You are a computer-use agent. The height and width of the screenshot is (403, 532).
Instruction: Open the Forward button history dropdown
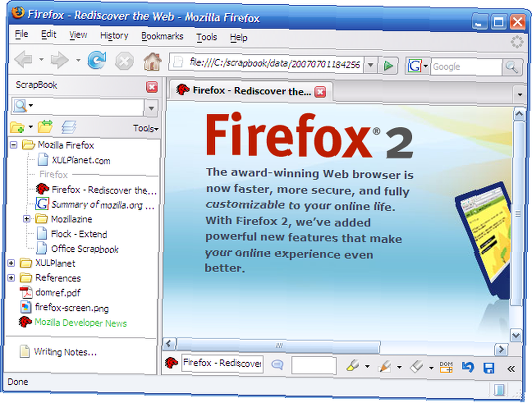78,60
